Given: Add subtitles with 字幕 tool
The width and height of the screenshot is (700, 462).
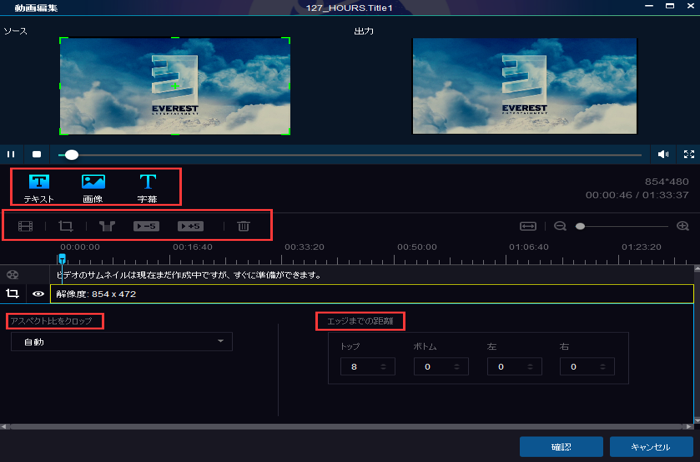Looking at the screenshot, I should [147, 188].
